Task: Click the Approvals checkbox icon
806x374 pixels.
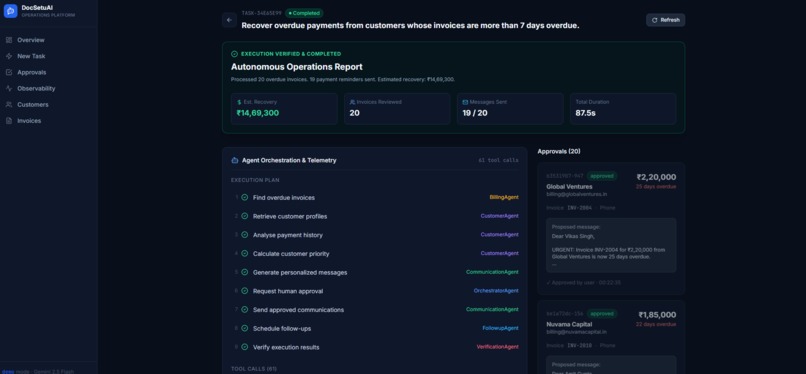Action: 9,72
